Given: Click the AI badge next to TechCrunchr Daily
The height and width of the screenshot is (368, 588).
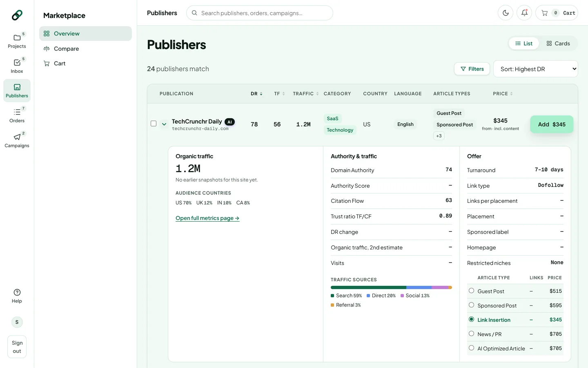Looking at the screenshot, I should coord(229,122).
